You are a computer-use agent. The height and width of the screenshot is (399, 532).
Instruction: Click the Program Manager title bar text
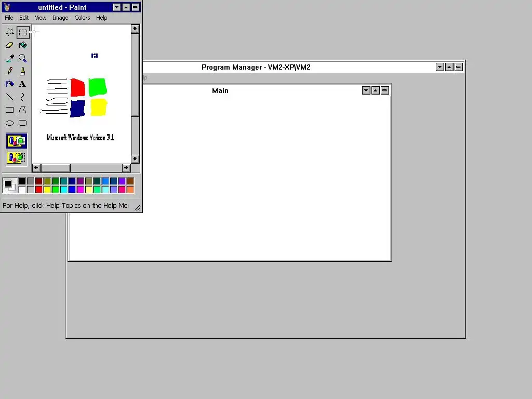(x=256, y=67)
